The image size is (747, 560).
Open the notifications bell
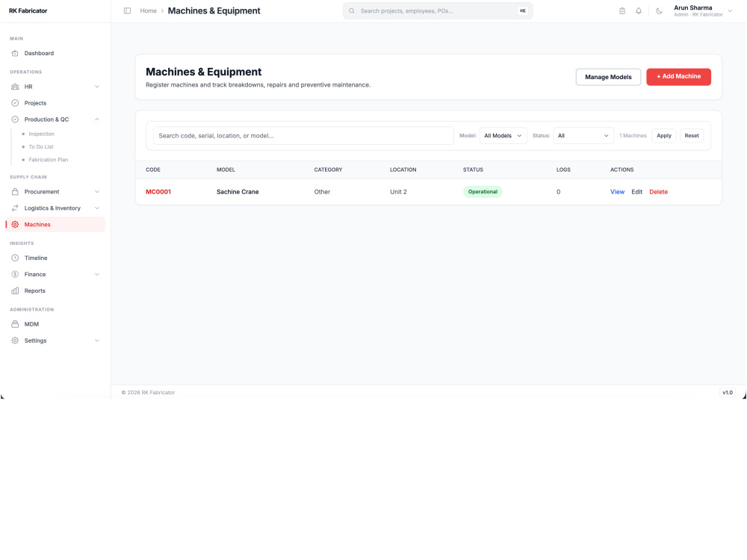(639, 11)
